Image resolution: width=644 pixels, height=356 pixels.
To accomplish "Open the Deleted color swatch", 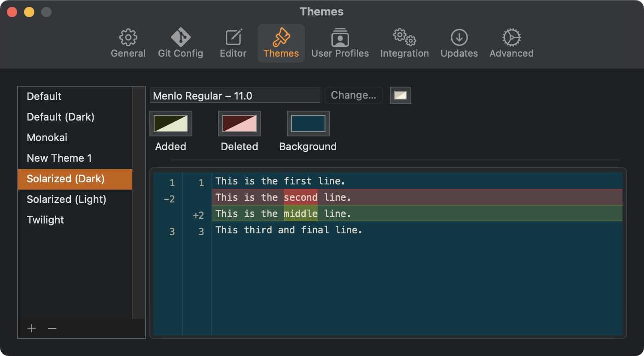I will pyautogui.click(x=239, y=123).
